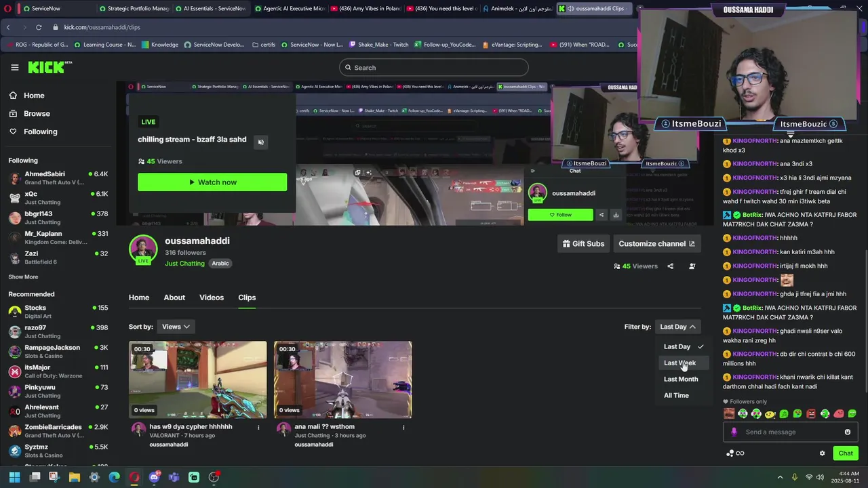Unmute the stream preview speaker icon
The image size is (868, 488).
point(261,142)
